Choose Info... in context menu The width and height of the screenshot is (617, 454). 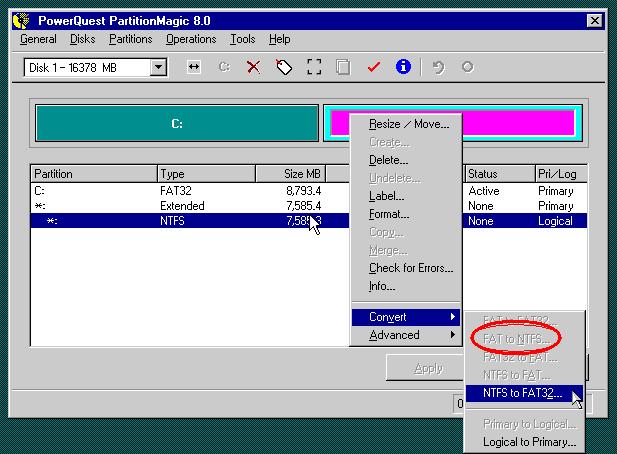click(406, 286)
